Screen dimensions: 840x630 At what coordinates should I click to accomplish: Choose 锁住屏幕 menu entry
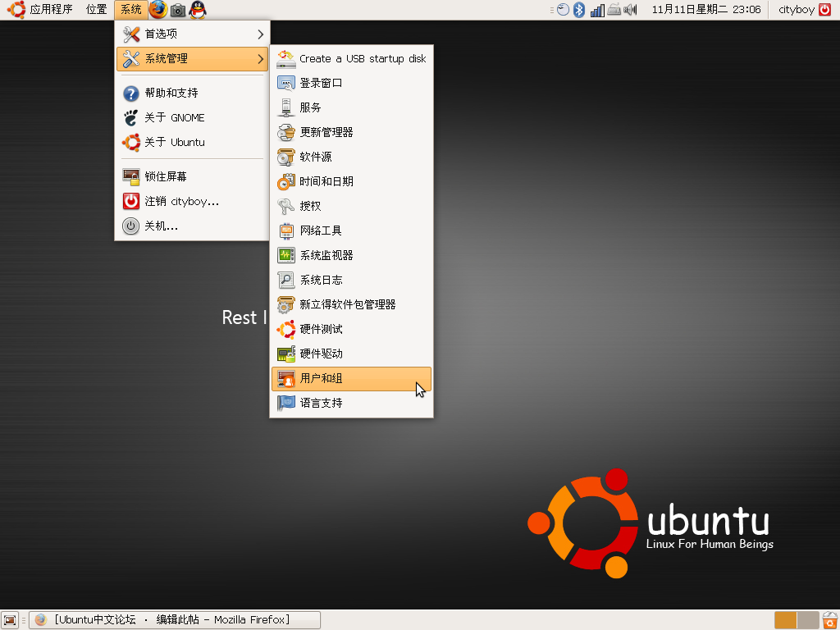(x=192, y=177)
